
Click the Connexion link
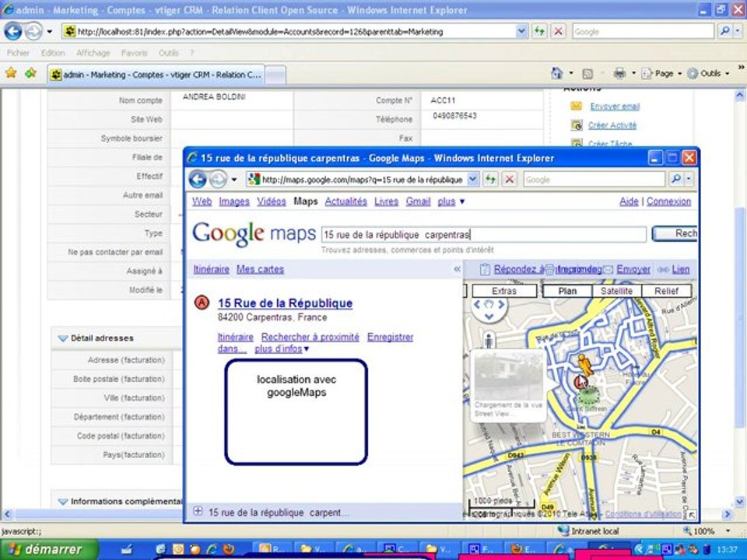point(669,201)
